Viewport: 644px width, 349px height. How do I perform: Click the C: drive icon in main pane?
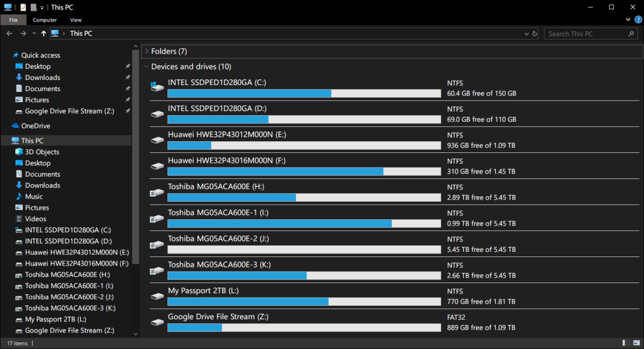pos(157,88)
